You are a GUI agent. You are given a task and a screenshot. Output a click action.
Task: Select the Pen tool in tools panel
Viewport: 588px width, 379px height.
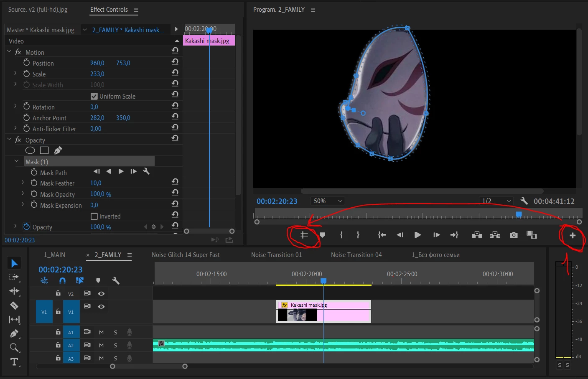pyautogui.click(x=14, y=333)
